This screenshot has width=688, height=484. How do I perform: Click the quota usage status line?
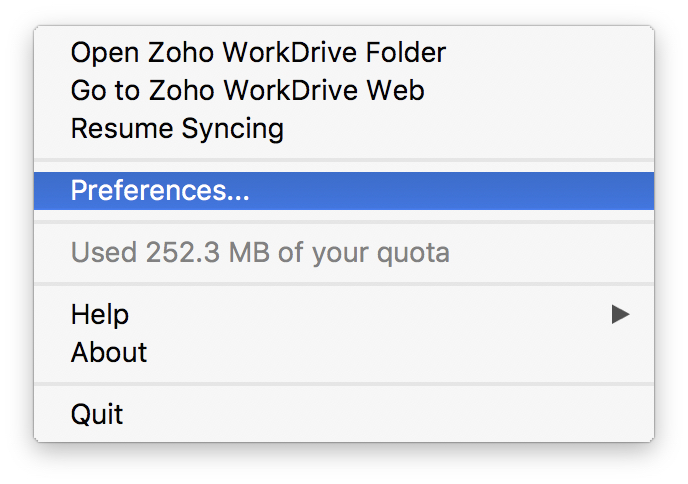coord(260,252)
